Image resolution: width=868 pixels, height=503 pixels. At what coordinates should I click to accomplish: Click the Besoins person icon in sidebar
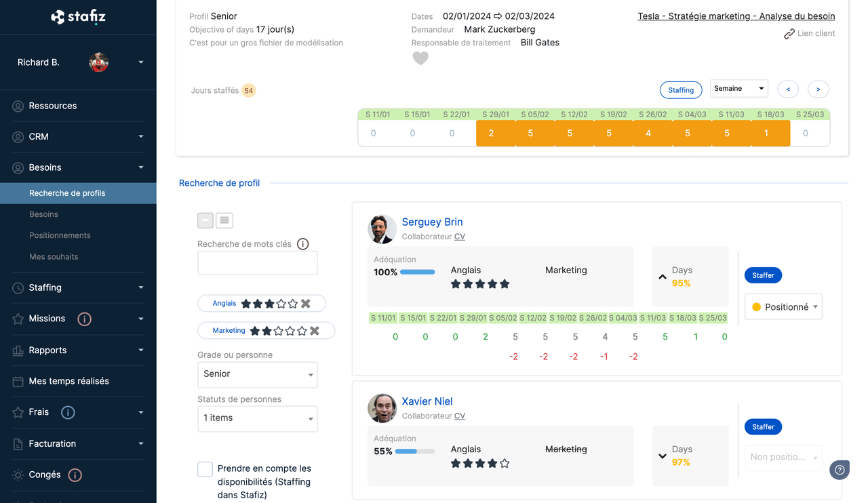pos(18,167)
